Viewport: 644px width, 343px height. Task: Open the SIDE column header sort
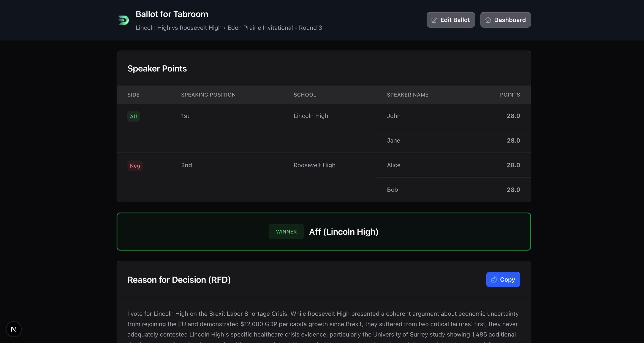coord(133,95)
